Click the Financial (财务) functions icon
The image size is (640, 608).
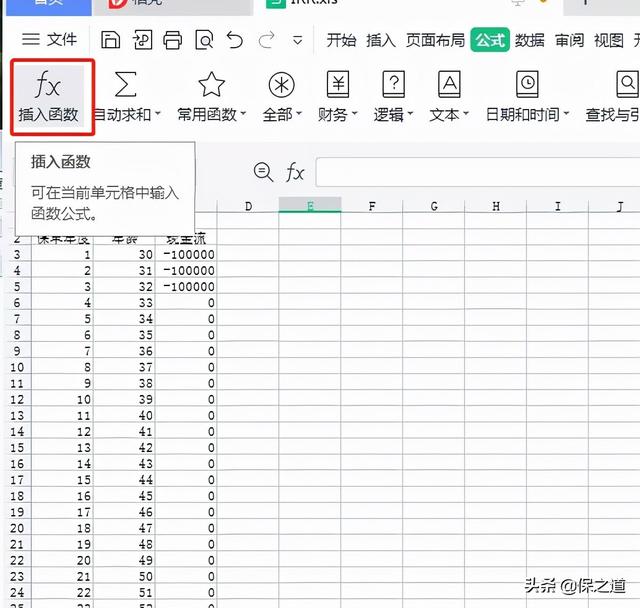tap(339, 84)
